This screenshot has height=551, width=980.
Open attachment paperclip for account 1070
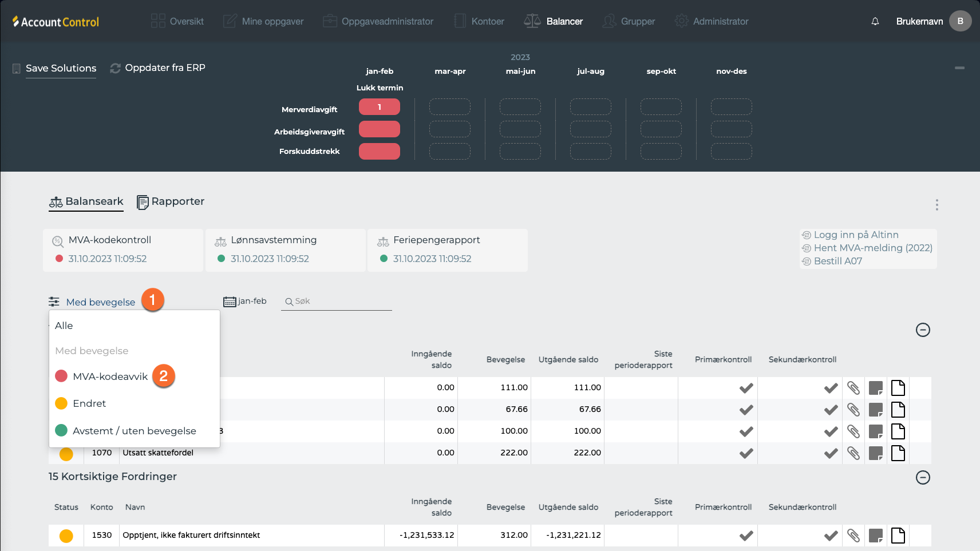853,453
